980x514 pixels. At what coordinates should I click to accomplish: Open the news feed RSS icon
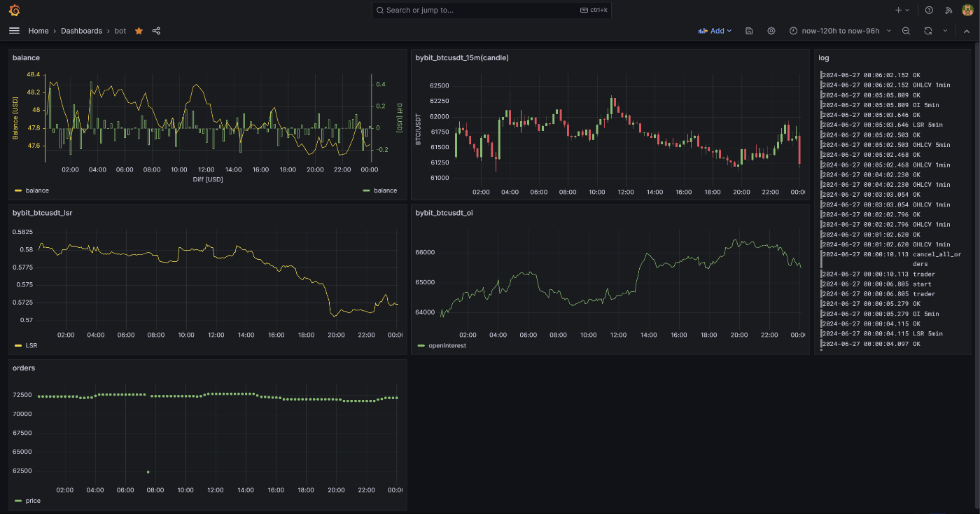click(x=948, y=11)
